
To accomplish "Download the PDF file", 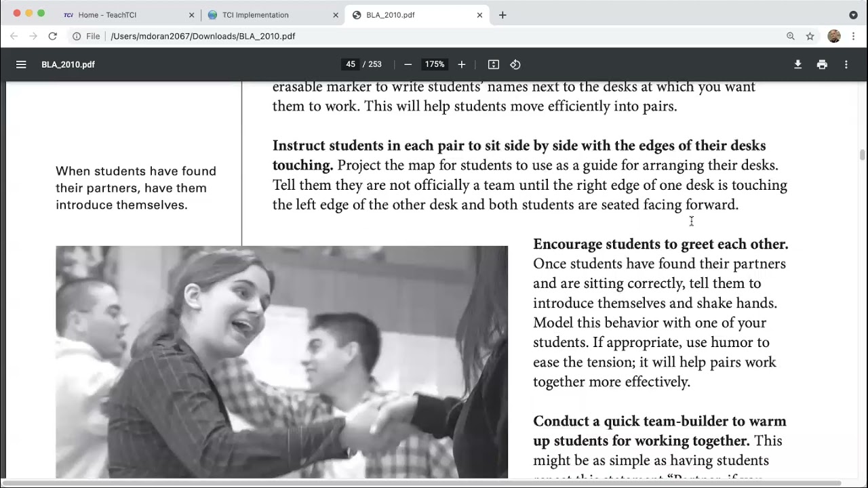I will click(798, 64).
